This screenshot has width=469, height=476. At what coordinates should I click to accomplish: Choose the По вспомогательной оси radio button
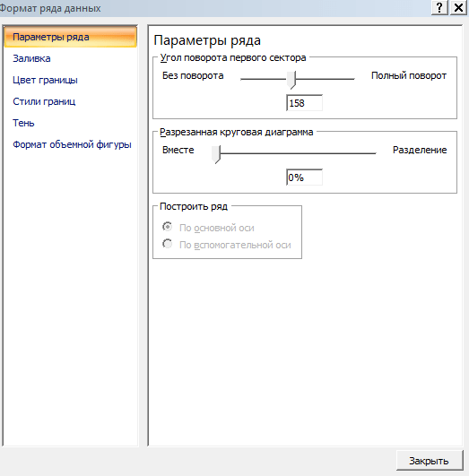[x=167, y=244]
